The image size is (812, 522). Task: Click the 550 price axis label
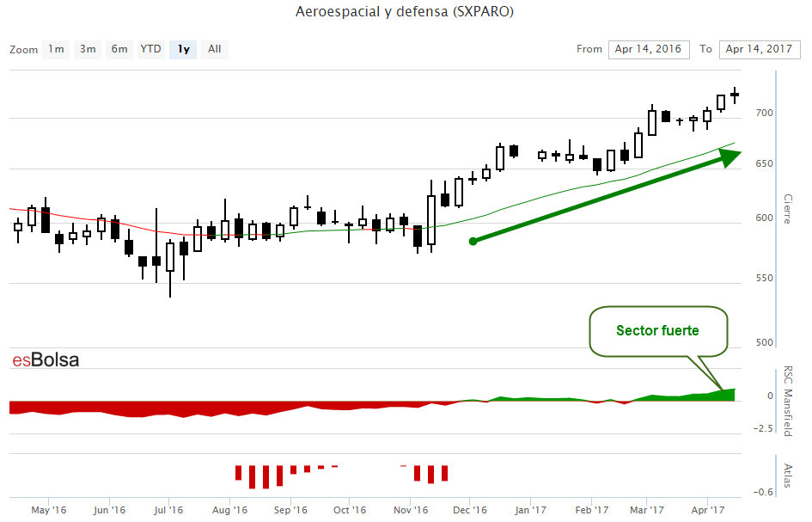click(765, 279)
